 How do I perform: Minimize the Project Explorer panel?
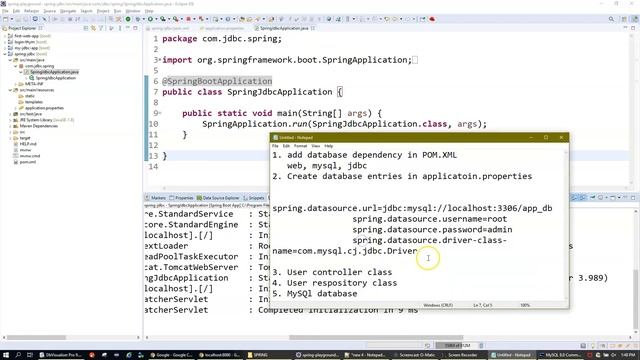click(x=128, y=28)
